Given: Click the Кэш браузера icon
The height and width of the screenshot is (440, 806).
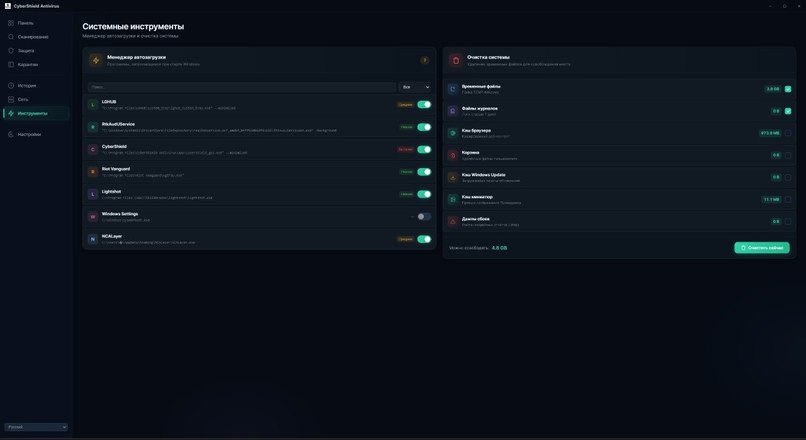Looking at the screenshot, I should point(452,133).
